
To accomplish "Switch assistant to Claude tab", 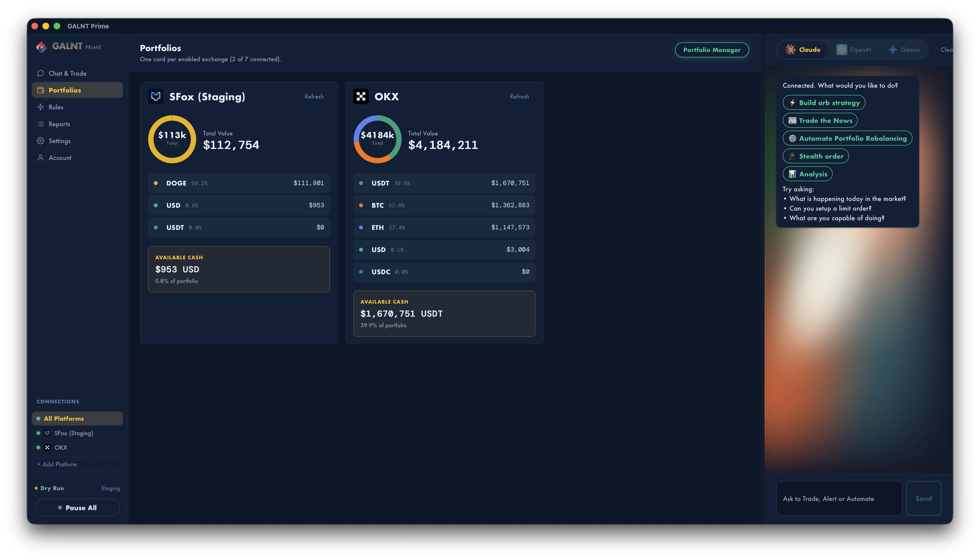I will pos(803,50).
